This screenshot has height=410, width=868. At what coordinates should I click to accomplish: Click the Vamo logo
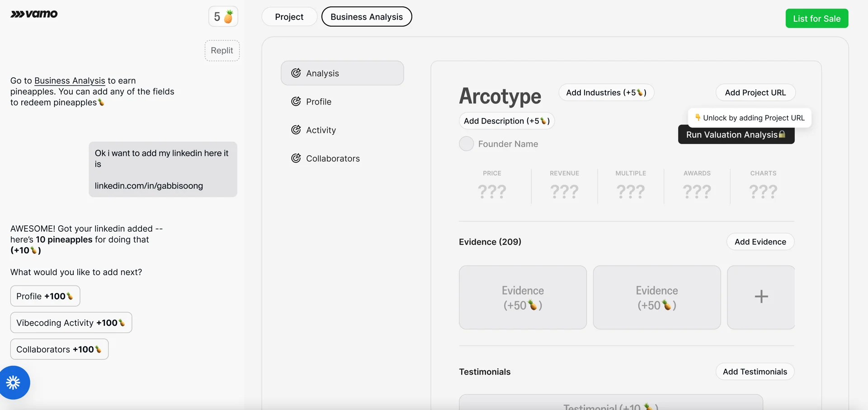coord(34,14)
